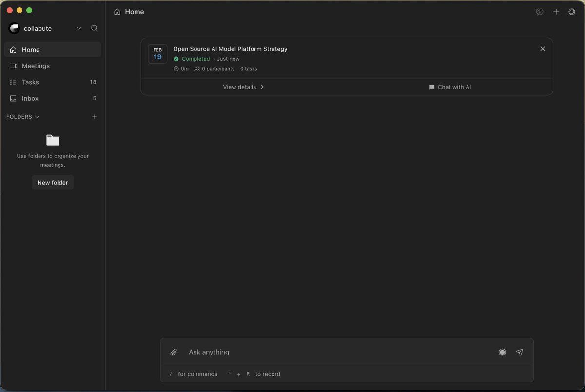Viewport: 585px width, 392px height.
Task: Attach a file with the paperclip icon
Action: coord(174,352)
